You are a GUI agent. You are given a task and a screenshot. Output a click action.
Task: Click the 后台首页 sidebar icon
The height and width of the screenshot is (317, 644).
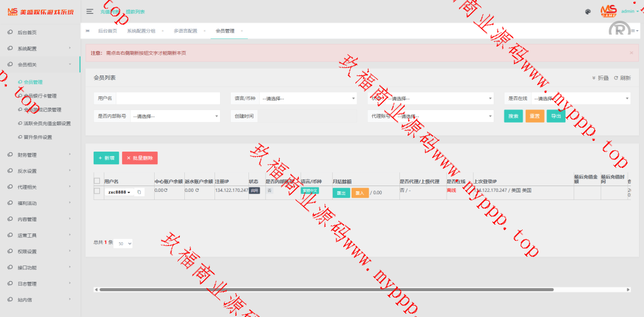11,32
